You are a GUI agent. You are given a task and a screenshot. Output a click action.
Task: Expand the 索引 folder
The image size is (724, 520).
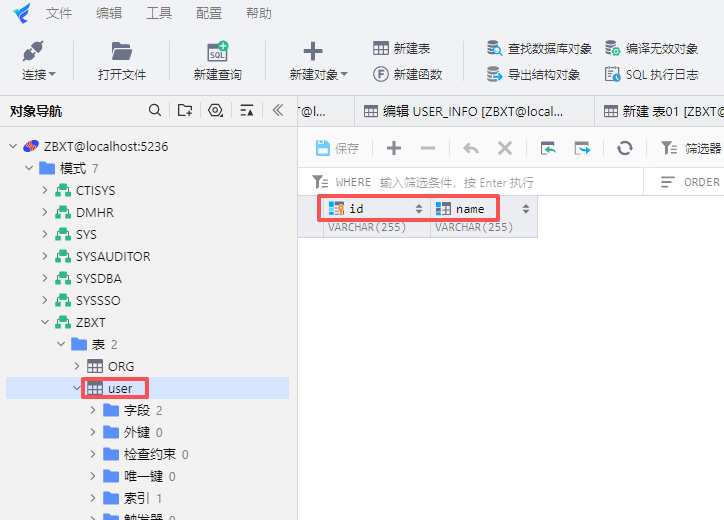pos(93,498)
